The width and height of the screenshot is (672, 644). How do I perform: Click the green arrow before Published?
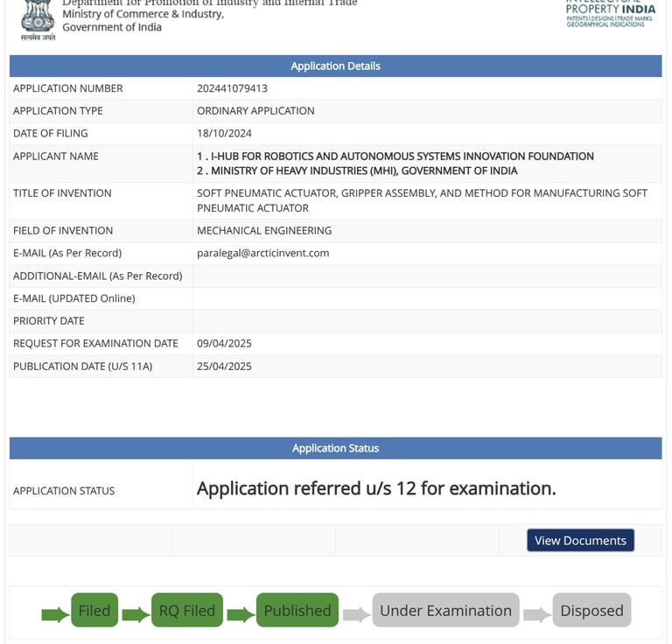coord(241,614)
